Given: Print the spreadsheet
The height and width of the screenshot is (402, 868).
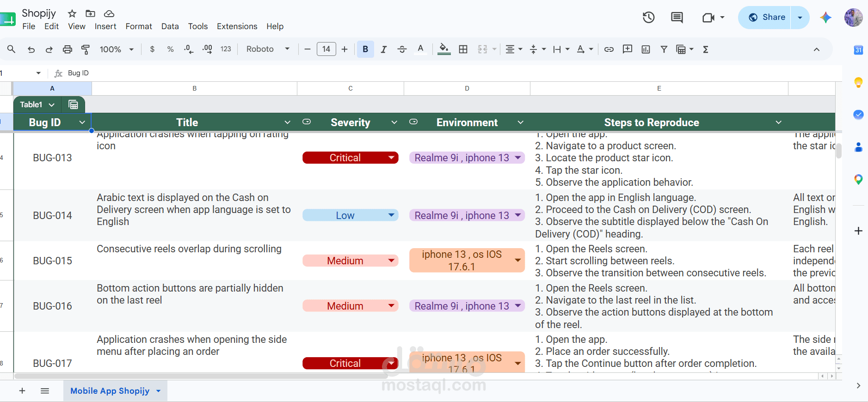Looking at the screenshot, I should [x=68, y=49].
